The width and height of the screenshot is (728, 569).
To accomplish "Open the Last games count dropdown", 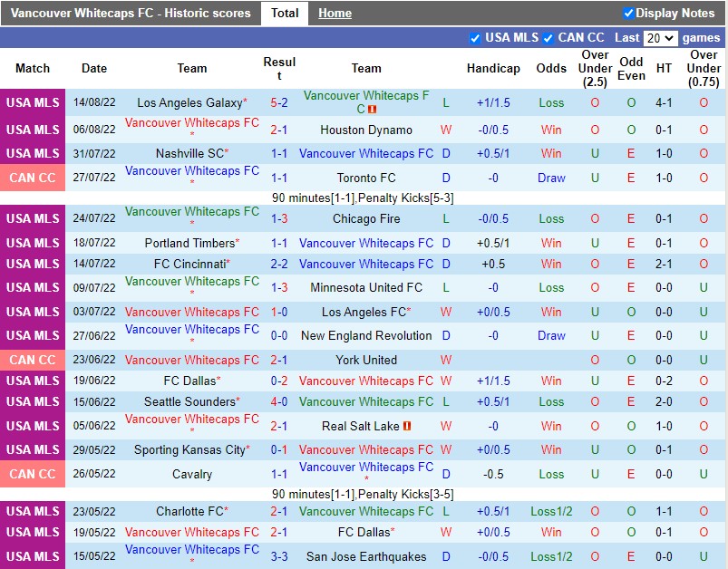I will (x=659, y=38).
